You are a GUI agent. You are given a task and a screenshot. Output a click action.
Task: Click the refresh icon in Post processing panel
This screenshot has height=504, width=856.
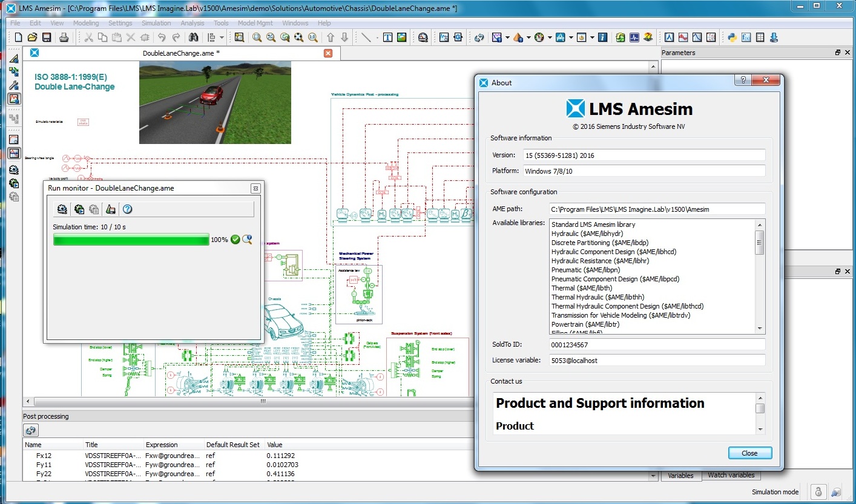31,431
